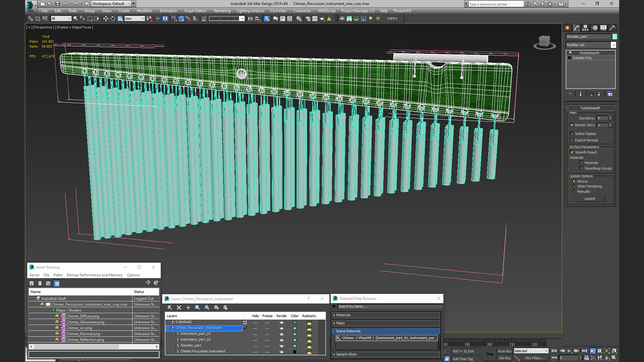Screen dimensions: 644x362
Task: Open the MAXScript menu
Action: pyautogui.click(x=327, y=11)
